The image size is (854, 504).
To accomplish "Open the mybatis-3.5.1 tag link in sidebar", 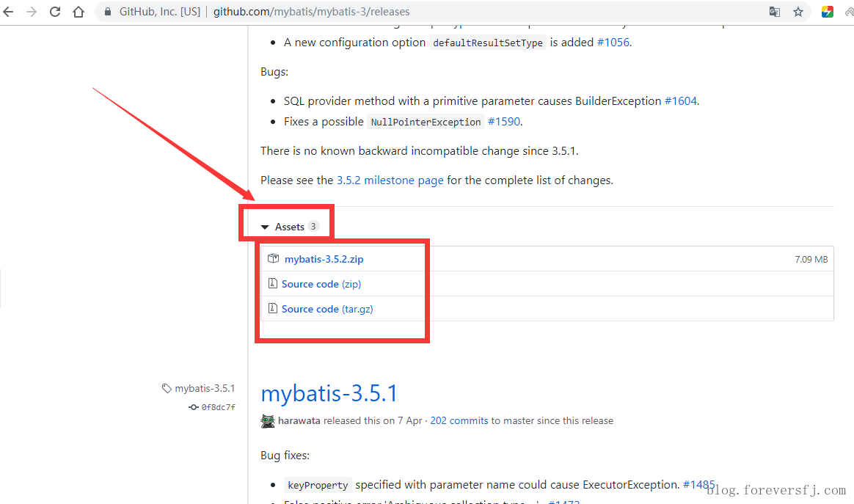I will [205, 389].
